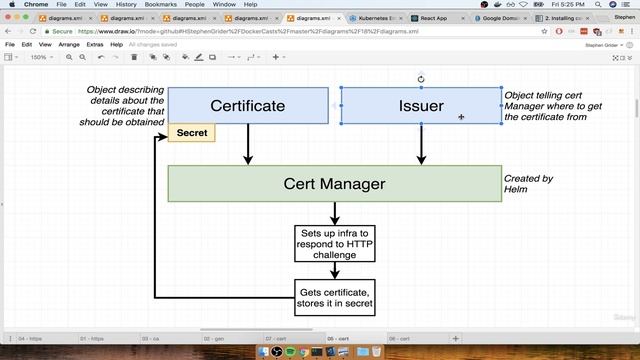Screen dimensions: 640x360
Task: Click the zoom in magnifier icon
Action: coord(69,57)
